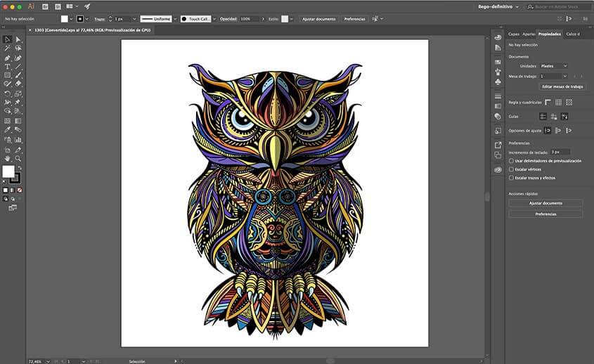Enable Usar delimitadores de previsualización checkbox
The height and width of the screenshot is (364, 594).
511,160
